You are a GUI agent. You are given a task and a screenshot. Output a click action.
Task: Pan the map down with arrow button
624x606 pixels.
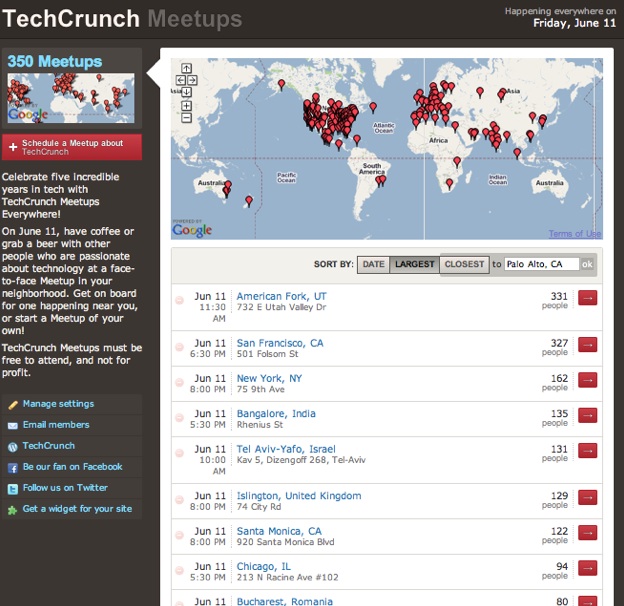tap(186, 92)
